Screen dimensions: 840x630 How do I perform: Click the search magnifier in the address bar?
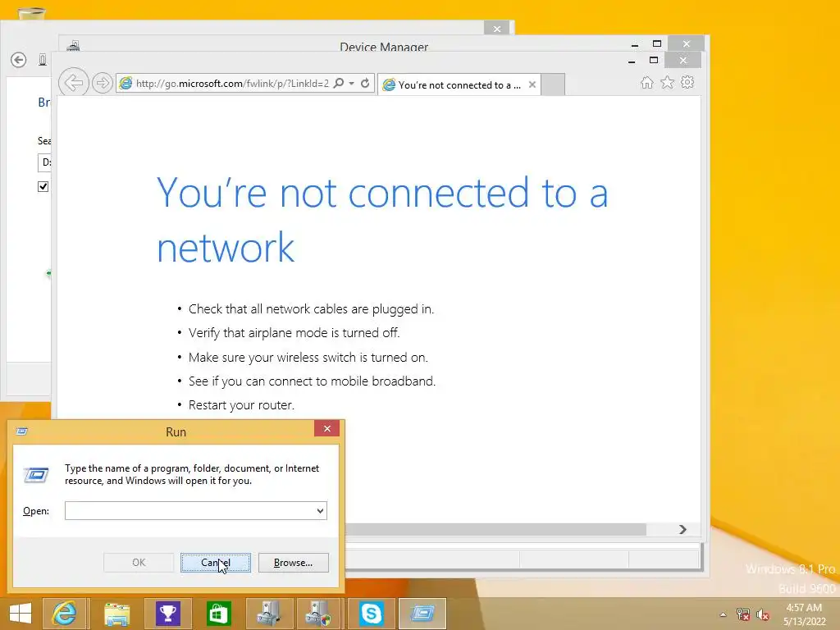[x=339, y=84]
